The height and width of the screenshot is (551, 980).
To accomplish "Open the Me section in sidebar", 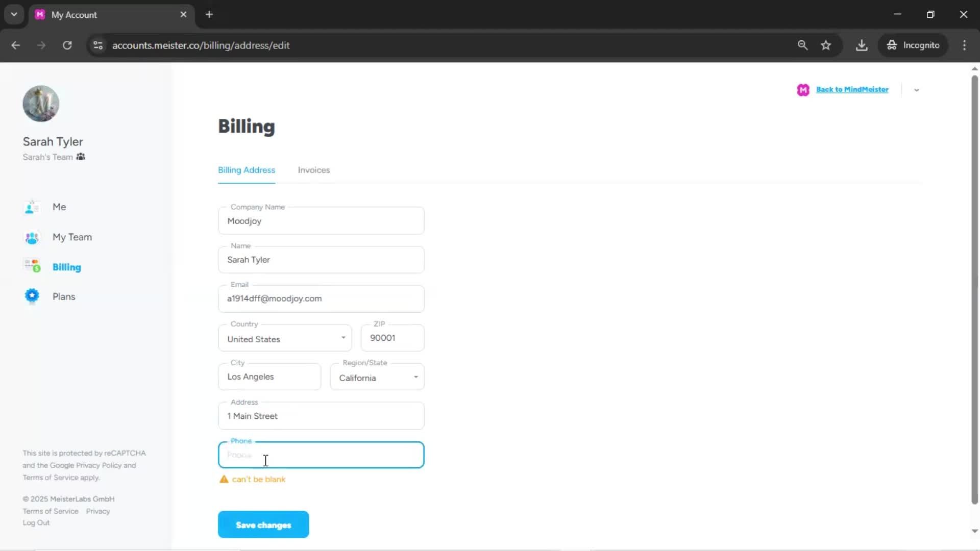I will 59,207.
